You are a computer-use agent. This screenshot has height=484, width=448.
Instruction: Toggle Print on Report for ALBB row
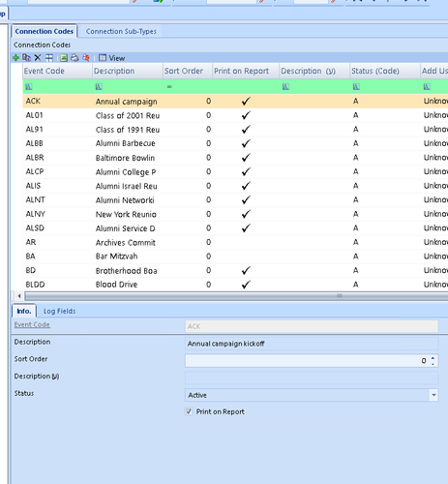[246, 143]
